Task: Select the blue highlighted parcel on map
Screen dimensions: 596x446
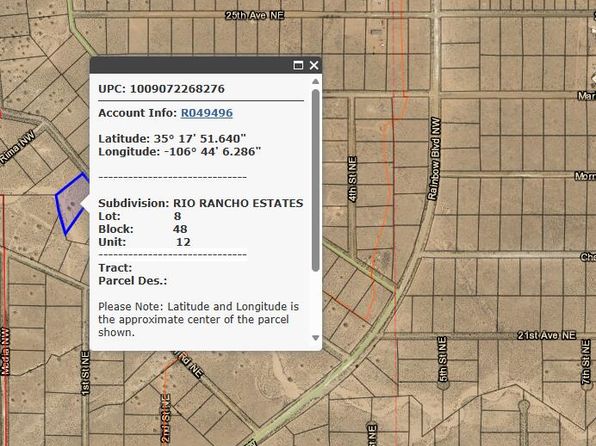Action: [71, 203]
